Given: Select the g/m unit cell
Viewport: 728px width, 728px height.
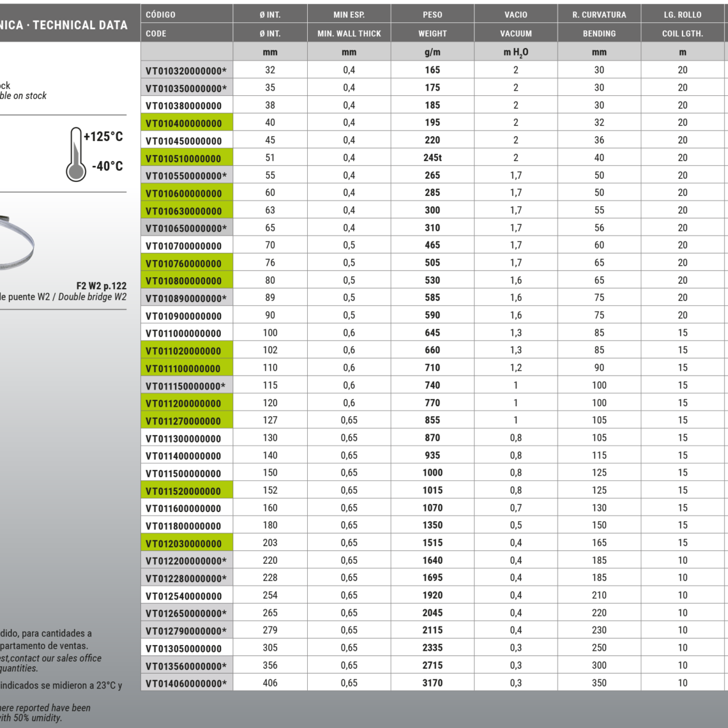Looking at the screenshot, I should pyautogui.click(x=432, y=52).
